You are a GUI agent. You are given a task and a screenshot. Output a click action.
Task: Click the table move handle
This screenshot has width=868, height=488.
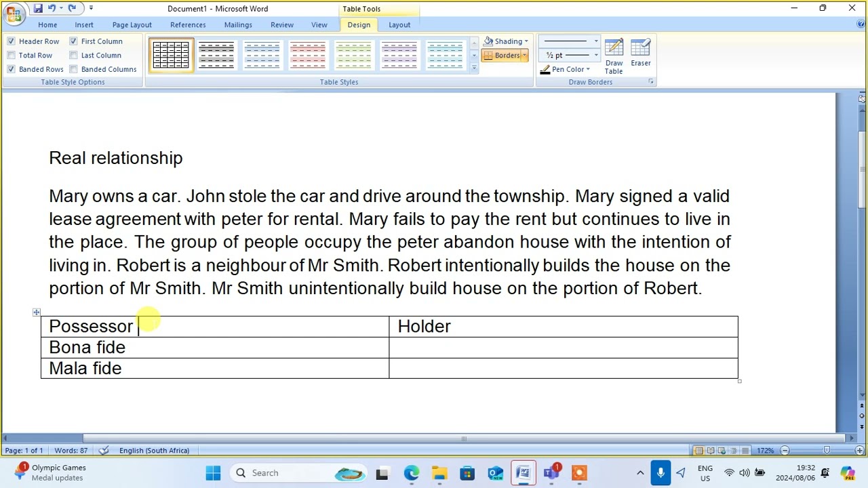37,312
